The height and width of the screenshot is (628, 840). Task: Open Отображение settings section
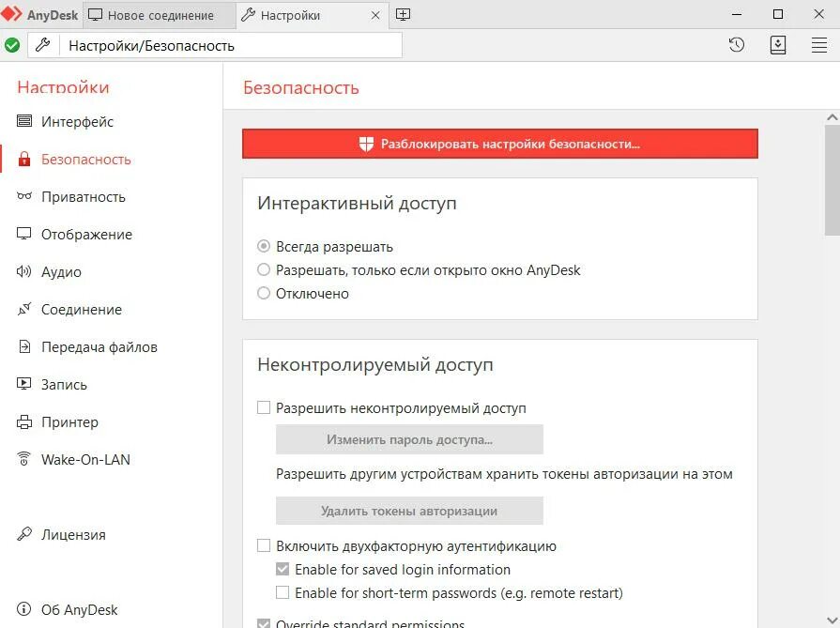point(86,234)
